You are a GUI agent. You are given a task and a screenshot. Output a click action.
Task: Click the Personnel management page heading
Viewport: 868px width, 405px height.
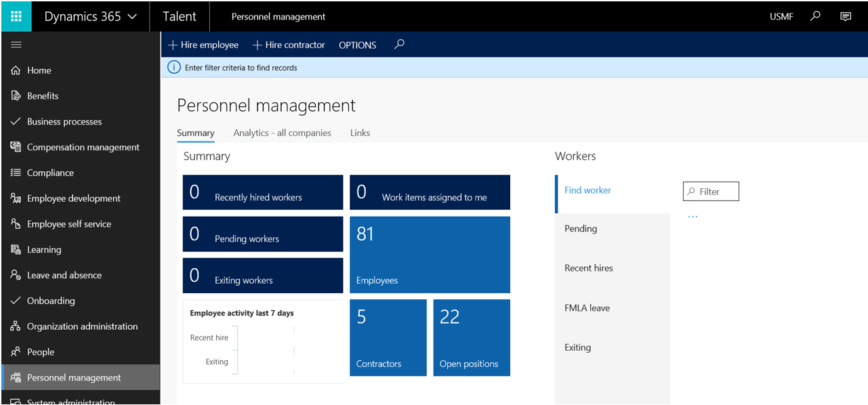pyautogui.click(x=266, y=106)
